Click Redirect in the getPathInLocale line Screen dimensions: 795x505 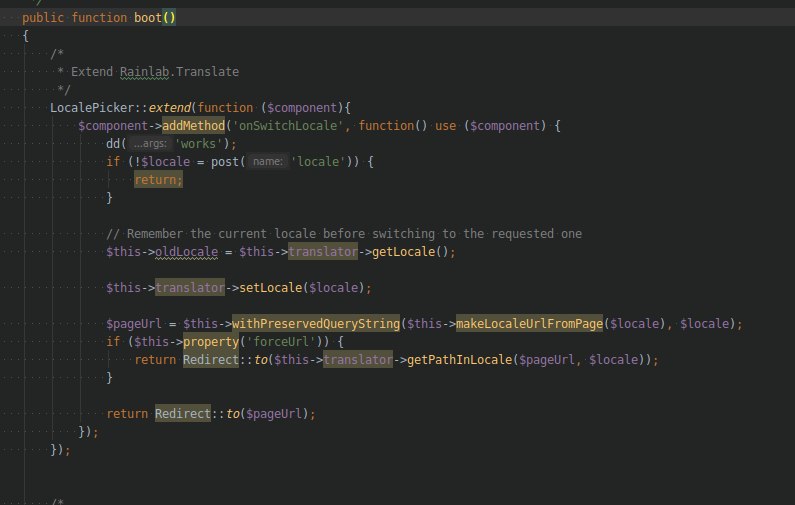click(x=210, y=360)
